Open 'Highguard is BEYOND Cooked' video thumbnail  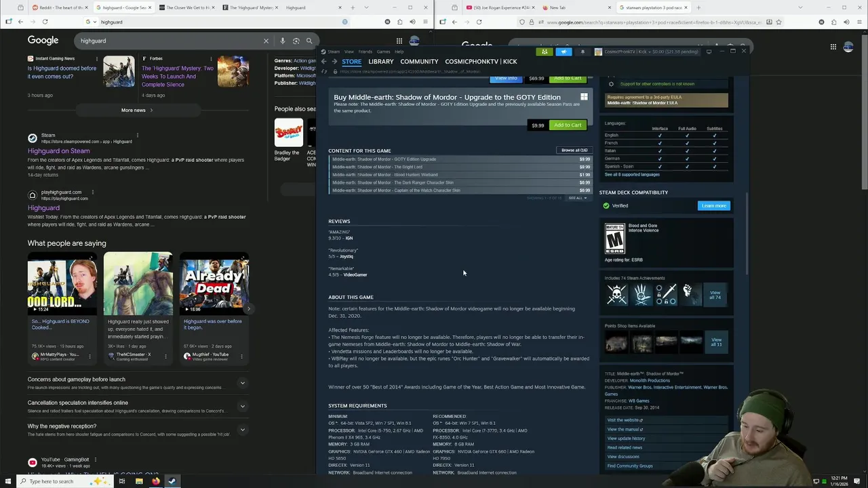62,285
